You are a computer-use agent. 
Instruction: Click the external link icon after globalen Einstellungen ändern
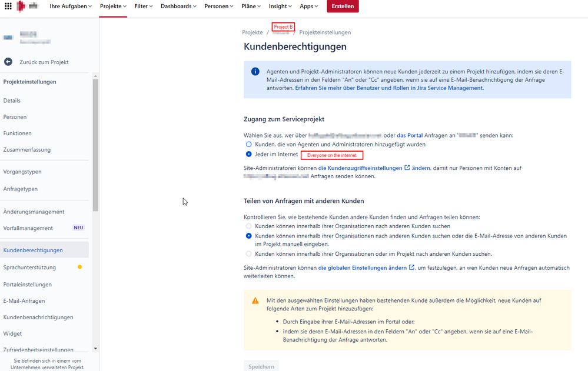[x=412, y=268]
